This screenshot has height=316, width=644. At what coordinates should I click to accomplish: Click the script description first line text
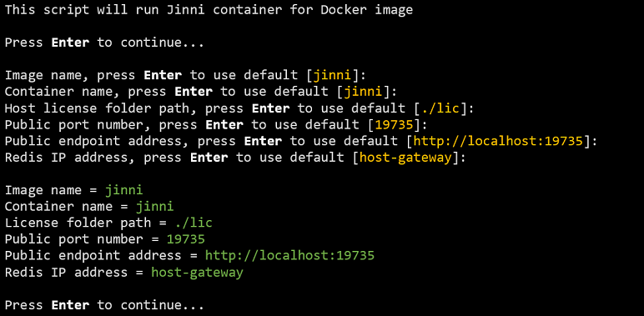(209, 10)
